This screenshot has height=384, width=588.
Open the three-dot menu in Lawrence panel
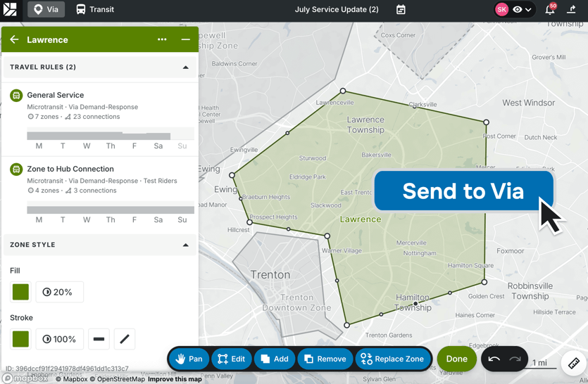pos(162,39)
